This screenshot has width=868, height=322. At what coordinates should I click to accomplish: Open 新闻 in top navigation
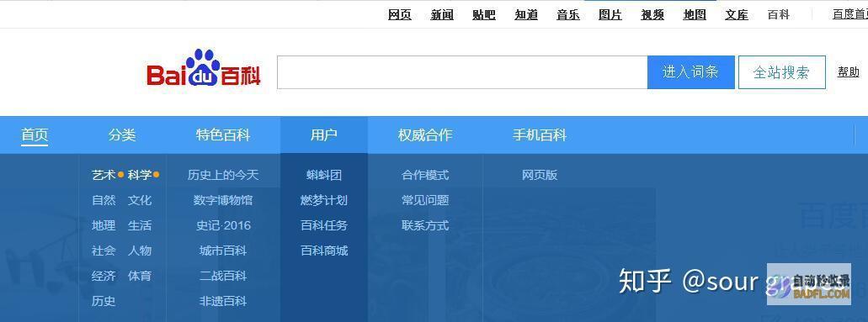(442, 15)
